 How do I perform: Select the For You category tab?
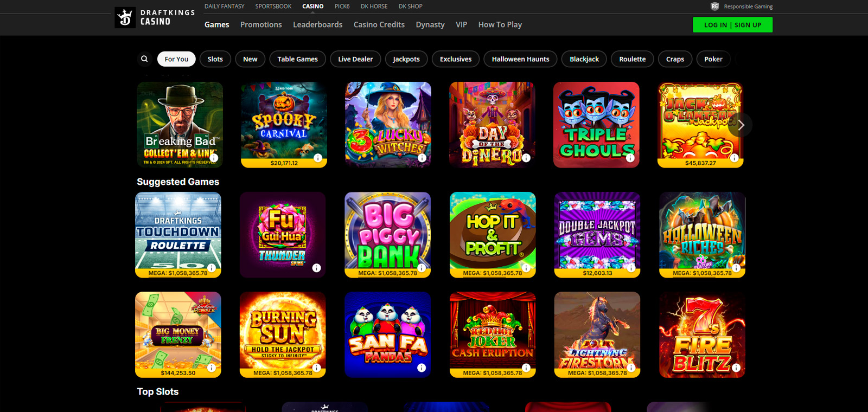[x=176, y=59]
